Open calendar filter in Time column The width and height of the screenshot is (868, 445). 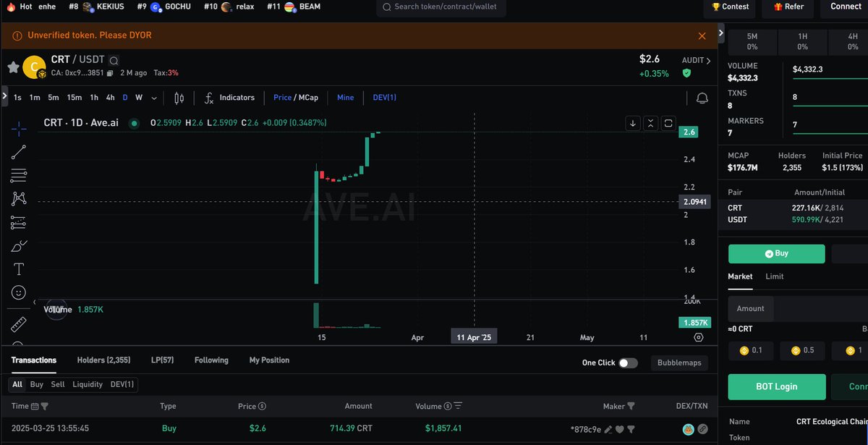coord(35,407)
